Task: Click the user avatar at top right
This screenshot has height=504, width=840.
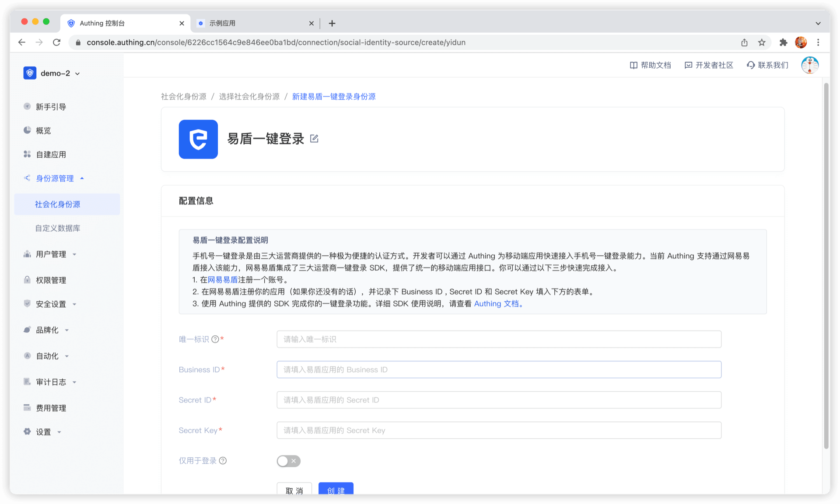Action: (809, 65)
